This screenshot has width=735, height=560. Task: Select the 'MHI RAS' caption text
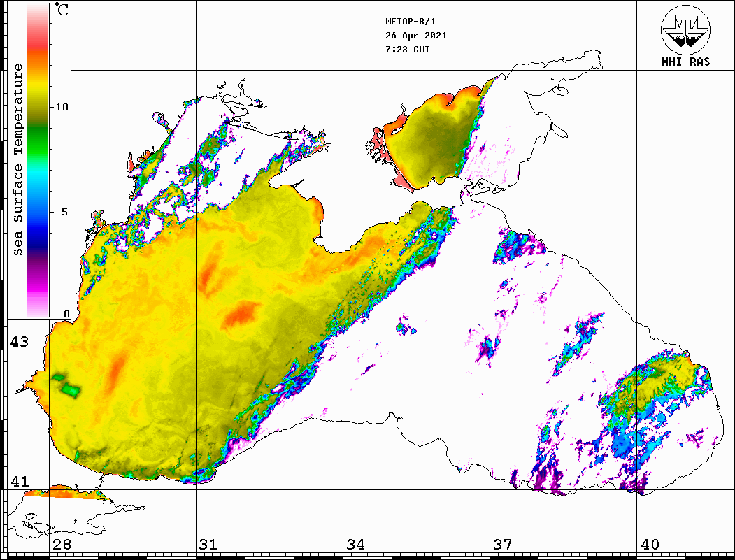point(685,62)
